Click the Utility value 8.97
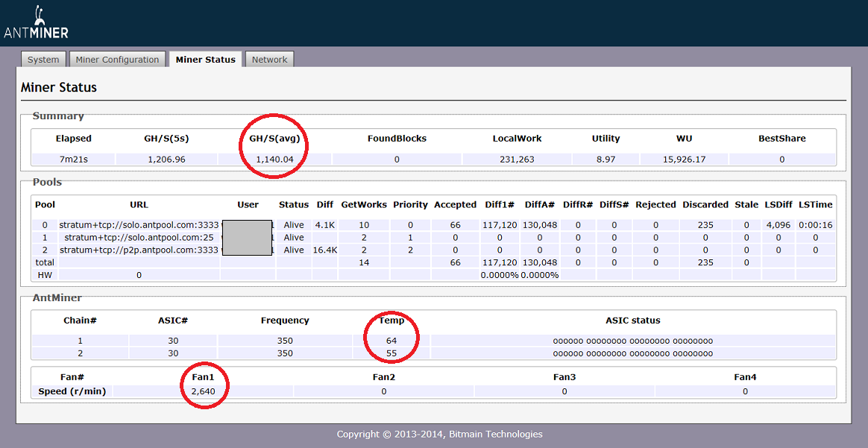Viewport: 868px width, 448px height. (x=606, y=160)
